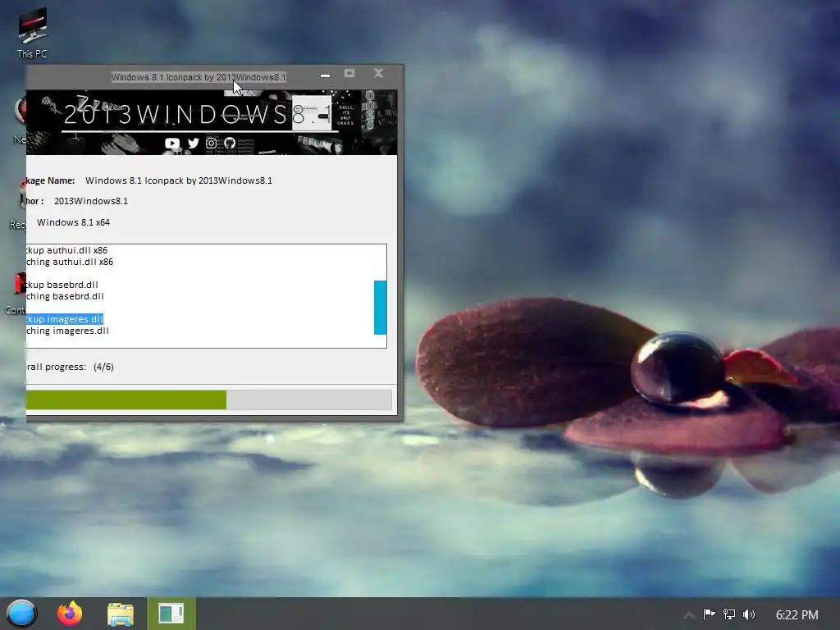840x630 pixels.
Task: Open the Instagram icon in the banner
Action: point(211,143)
